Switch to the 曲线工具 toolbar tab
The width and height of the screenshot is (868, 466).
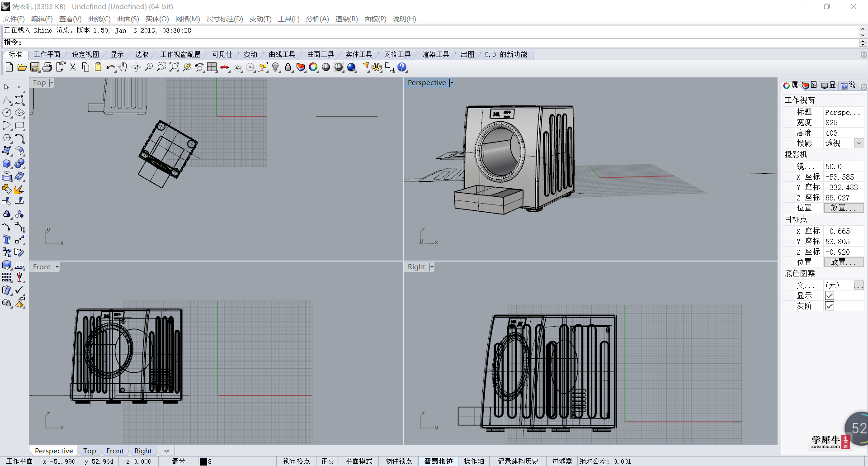pos(282,54)
